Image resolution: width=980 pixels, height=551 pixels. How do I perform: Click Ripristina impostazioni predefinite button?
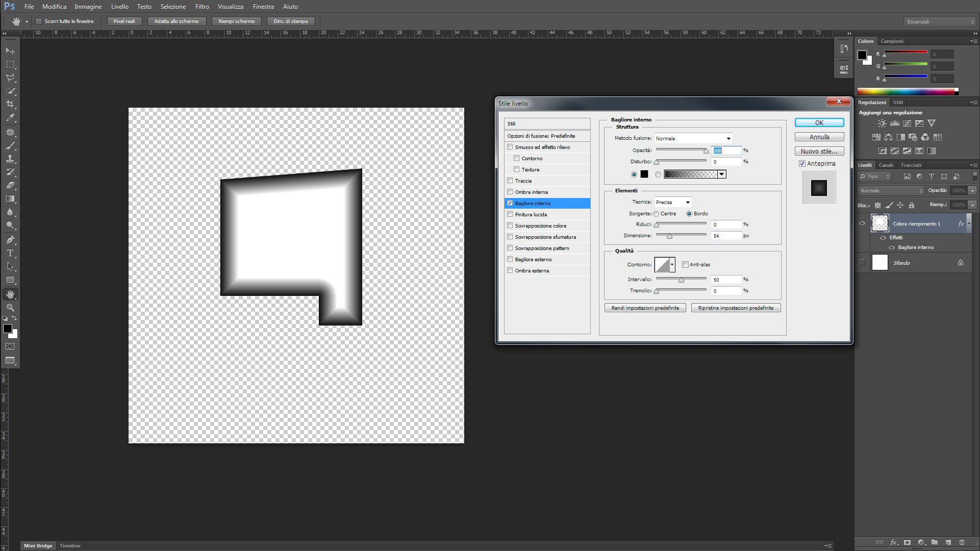tap(736, 308)
